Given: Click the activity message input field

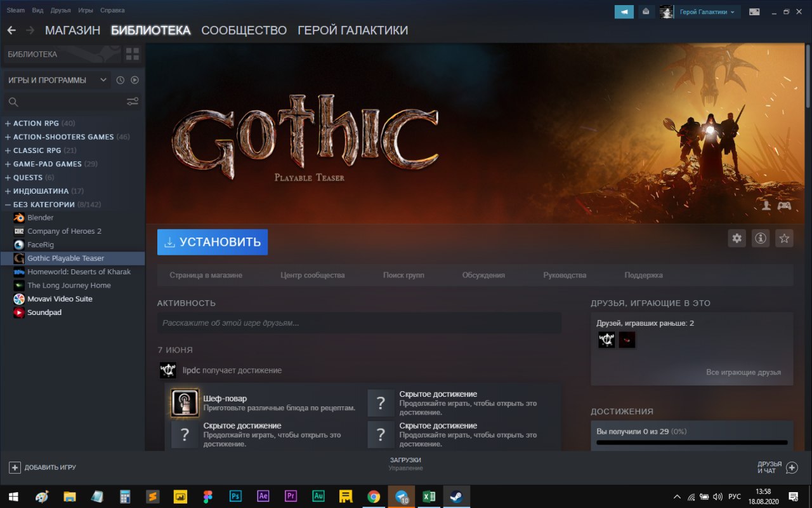Looking at the screenshot, I should (359, 323).
